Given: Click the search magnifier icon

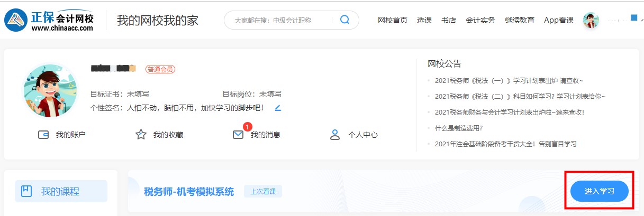Looking at the screenshot, I should [344, 20].
